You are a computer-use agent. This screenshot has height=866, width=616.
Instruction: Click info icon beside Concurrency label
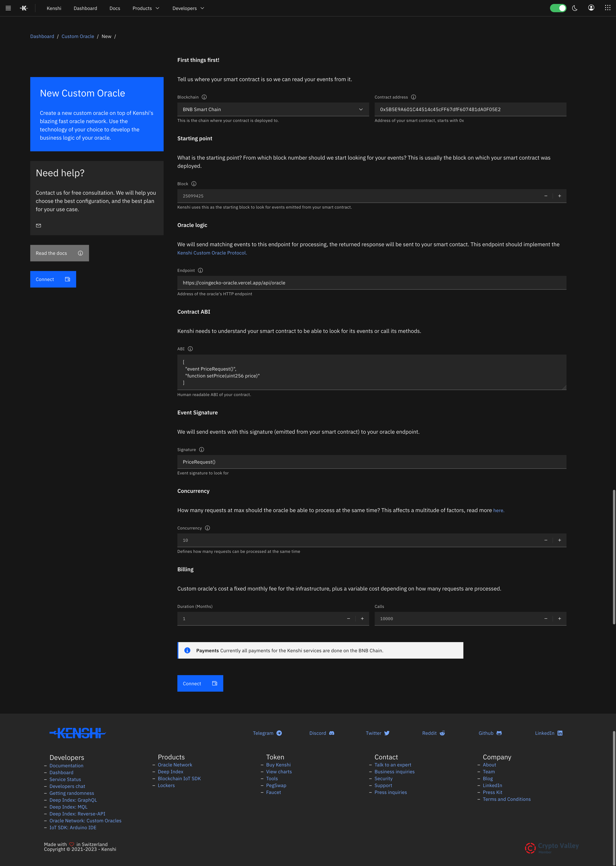[207, 528]
